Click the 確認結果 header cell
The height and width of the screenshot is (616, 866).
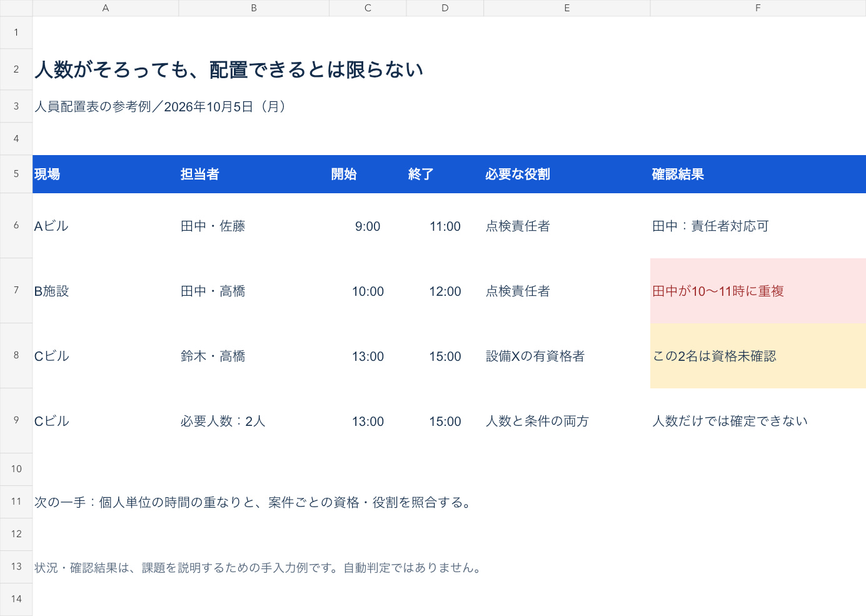click(758, 174)
